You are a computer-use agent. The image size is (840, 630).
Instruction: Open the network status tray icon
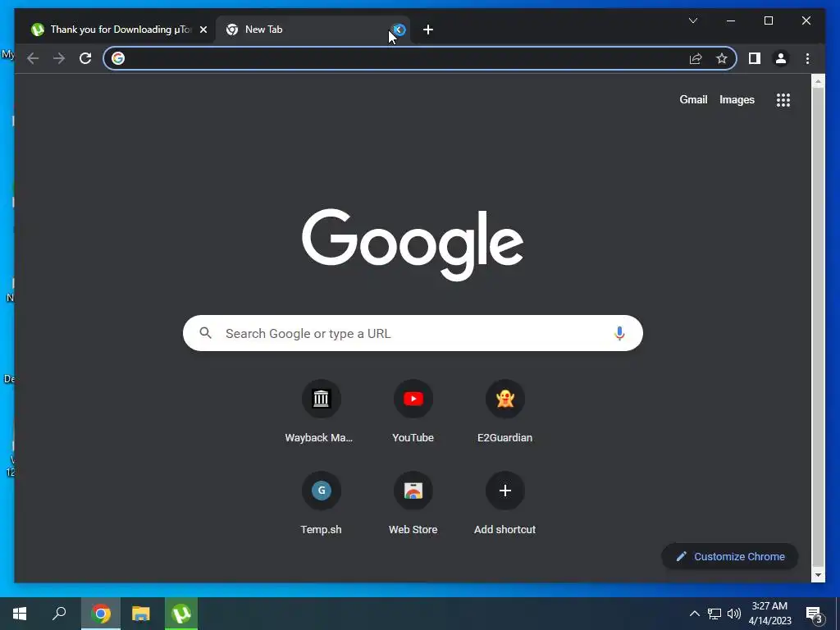(714, 614)
